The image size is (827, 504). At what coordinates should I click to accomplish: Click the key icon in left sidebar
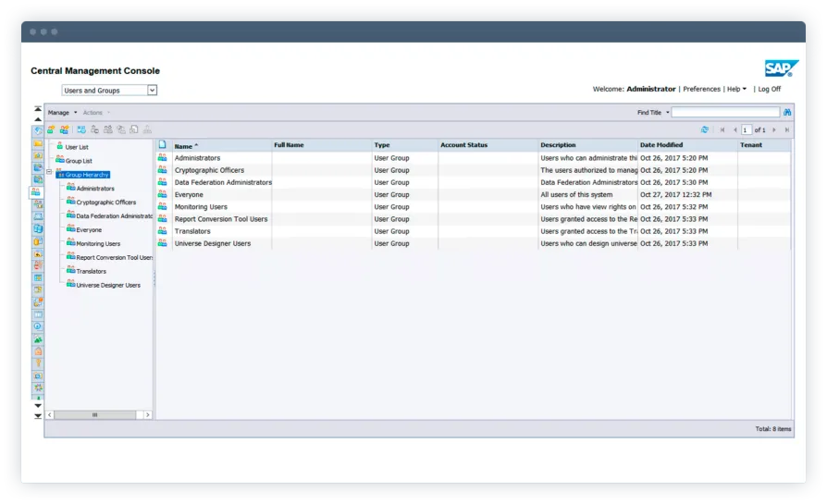coord(38,363)
